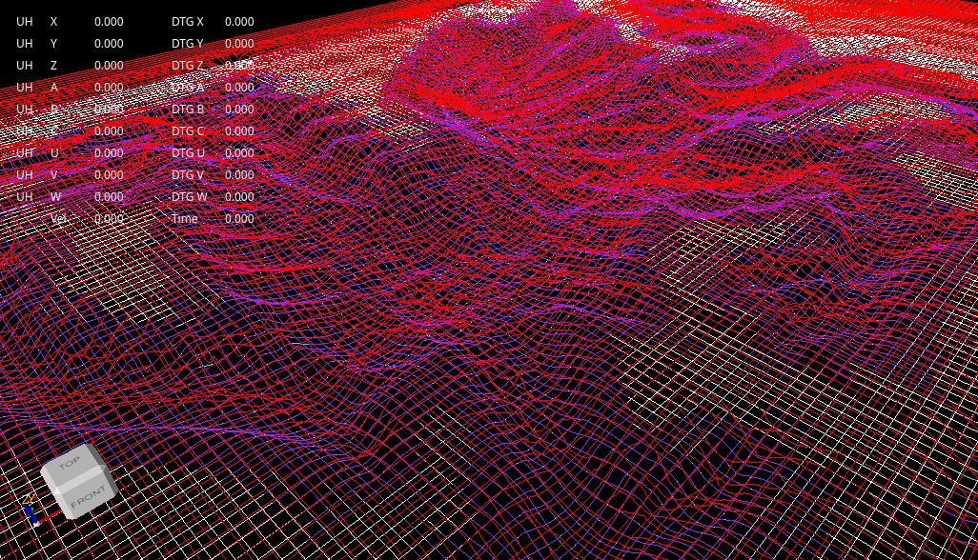978x560 pixels.
Task: Click the Vel. label in the readout
Action: tap(60, 219)
